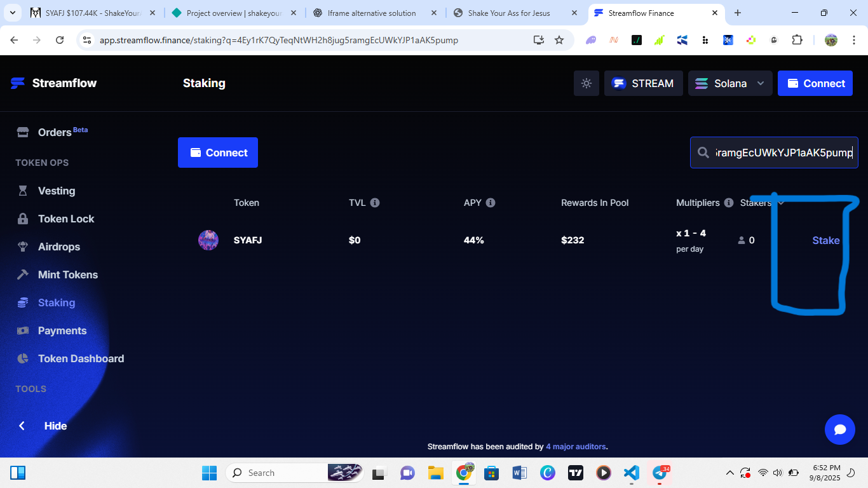
Task: Open the Vesting sidebar item
Action: click(56, 191)
